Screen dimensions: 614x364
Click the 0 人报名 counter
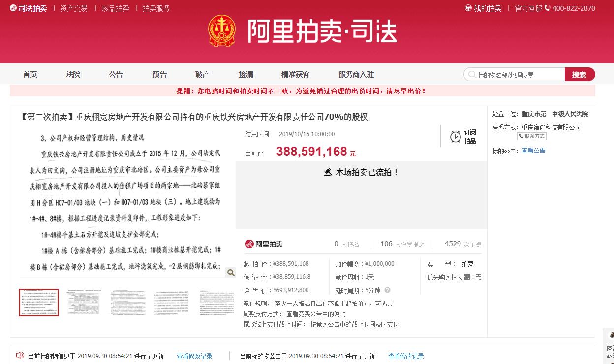(x=347, y=244)
